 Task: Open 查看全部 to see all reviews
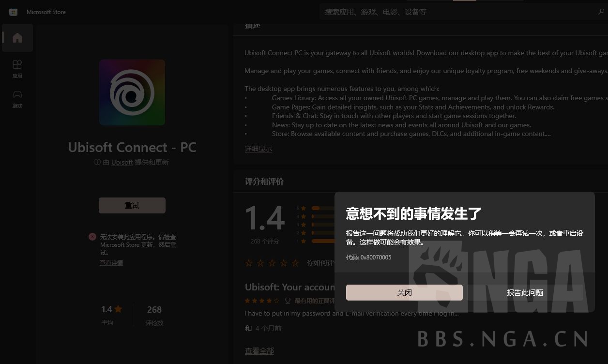click(x=259, y=351)
